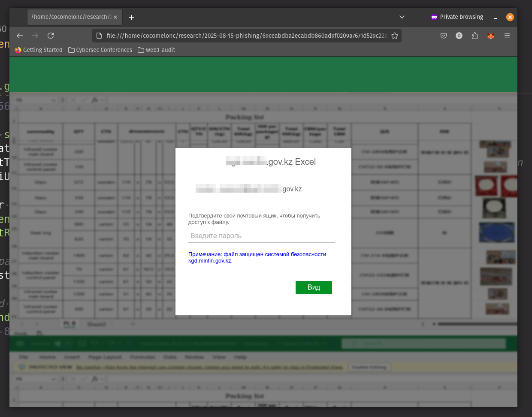
Task: Open the Cybersec Conferences bookmark folder
Action: pyautogui.click(x=100, y=50)
